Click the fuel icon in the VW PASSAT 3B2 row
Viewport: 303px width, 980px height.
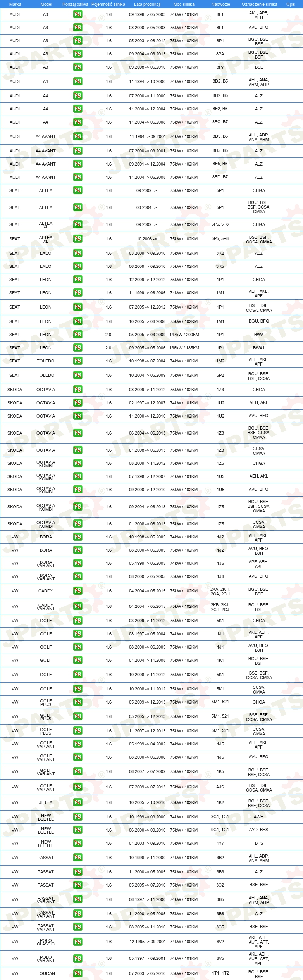[77, 857]
